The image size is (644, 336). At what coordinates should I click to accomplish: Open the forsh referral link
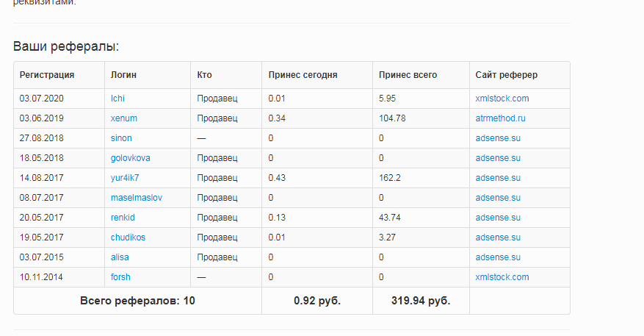pos(120,277)
